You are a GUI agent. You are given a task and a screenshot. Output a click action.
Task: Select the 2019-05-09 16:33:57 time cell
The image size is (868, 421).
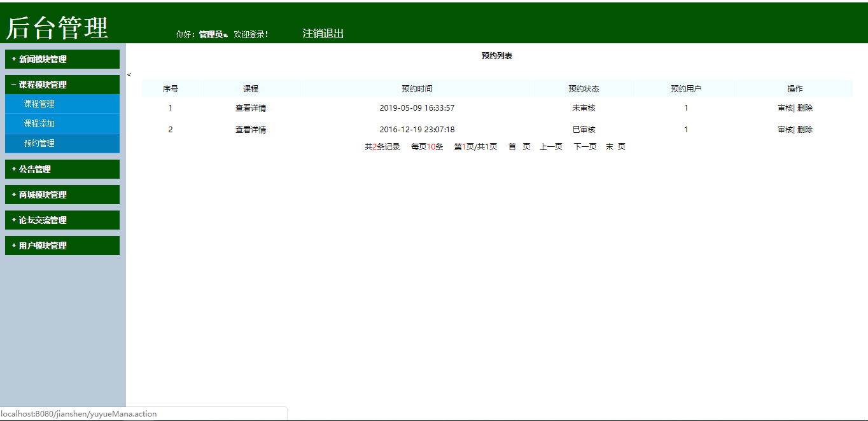click(417, 108)
